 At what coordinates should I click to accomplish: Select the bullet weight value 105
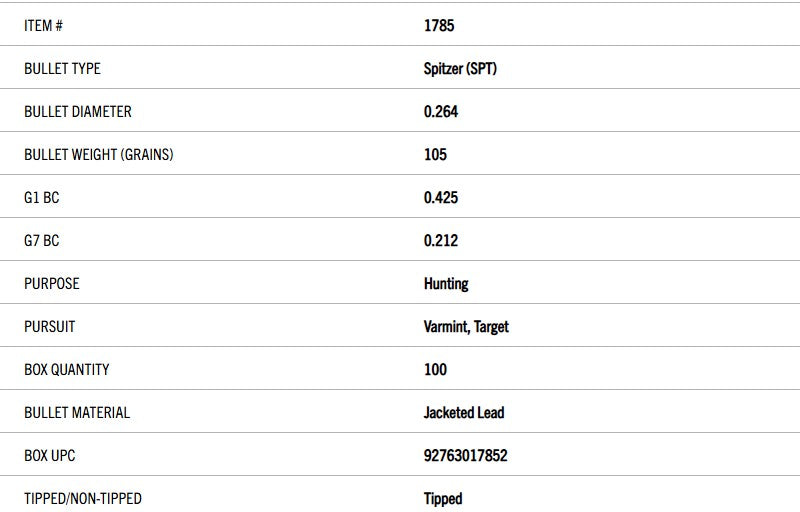click(435, 155)
